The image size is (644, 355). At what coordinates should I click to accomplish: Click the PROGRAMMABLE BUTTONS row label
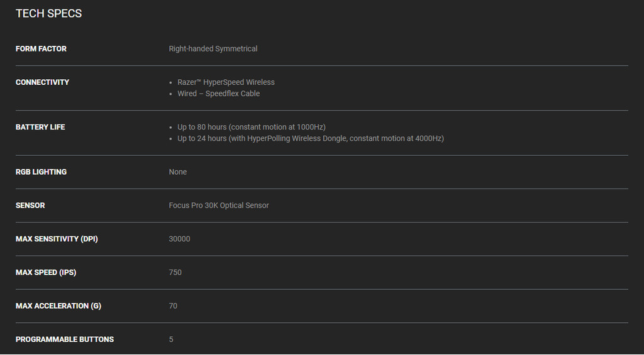click(x=65, y=339)
